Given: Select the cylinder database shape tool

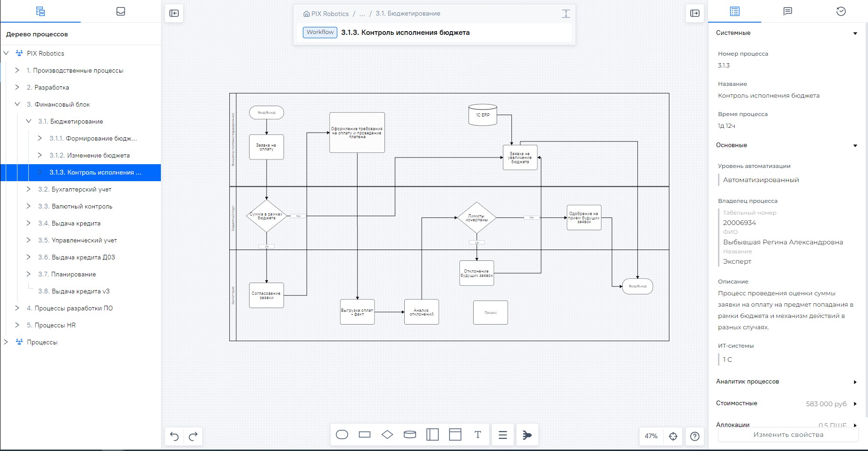Looking at the screenshot, I should click(410, 434).
